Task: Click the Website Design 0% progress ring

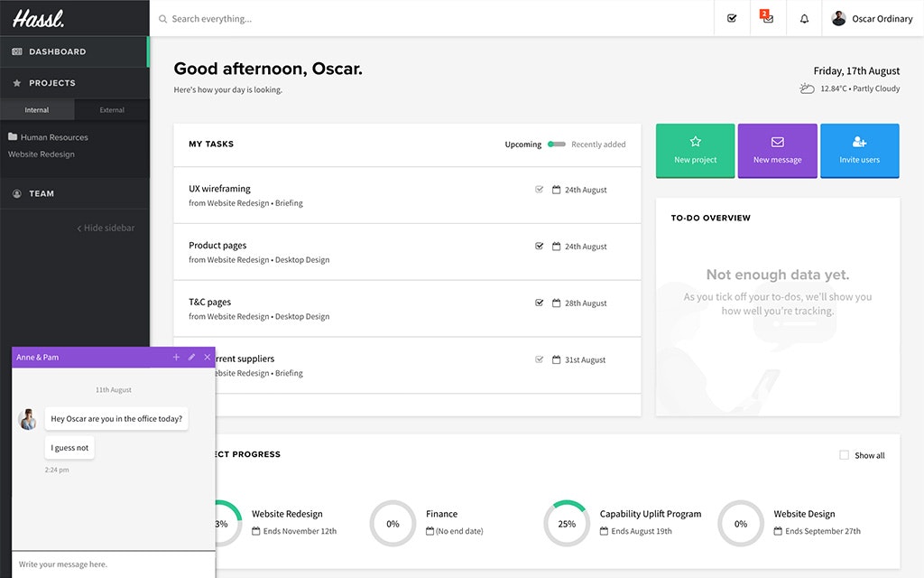Action: point(741,524)
